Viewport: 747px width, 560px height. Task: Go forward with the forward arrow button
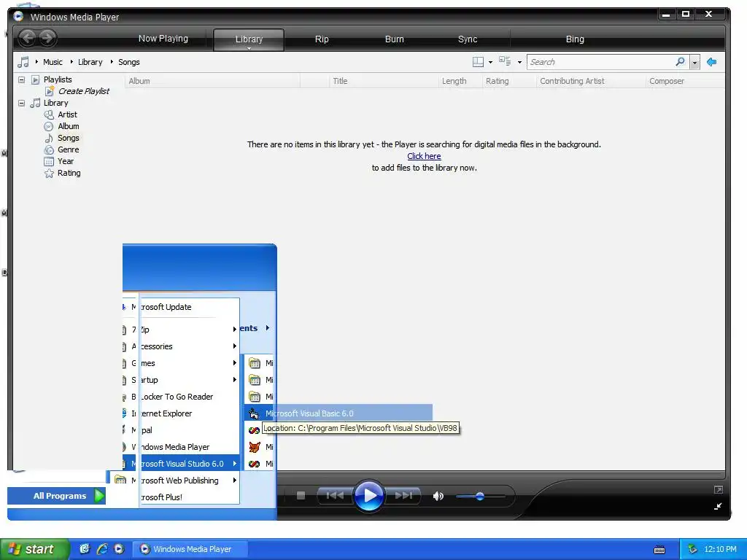click(47, 38)
